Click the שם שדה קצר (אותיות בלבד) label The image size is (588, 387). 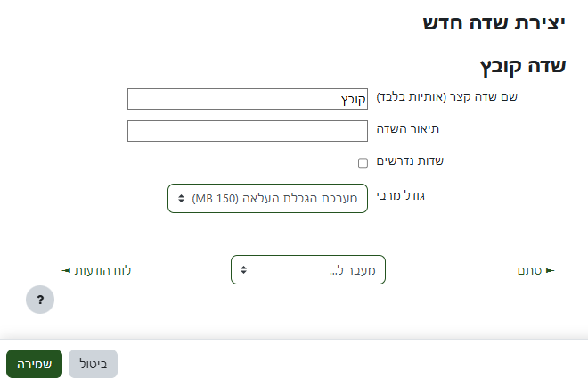click(x=447, y=96)
